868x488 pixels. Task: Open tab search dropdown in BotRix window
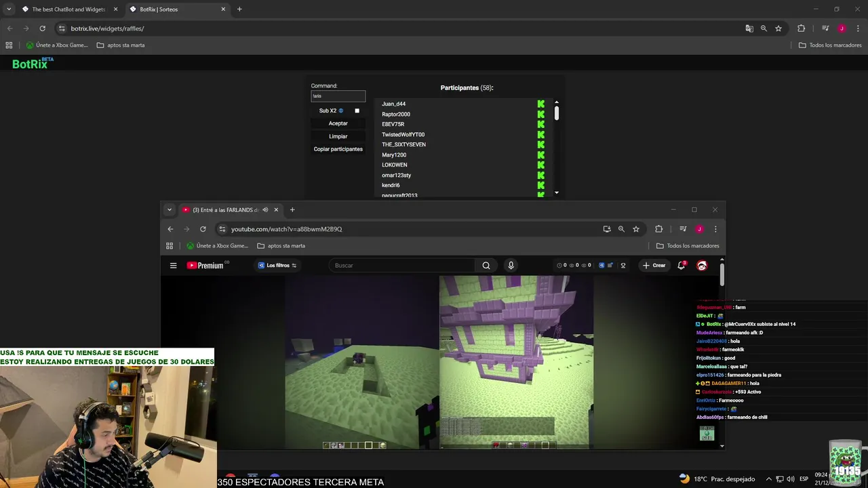coord(9,9)
